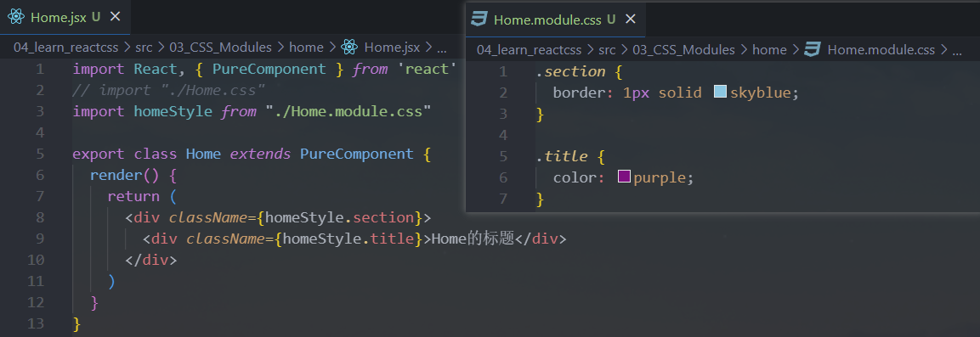
Task: Open the purple color picker swatch
Action: (624, 177)
